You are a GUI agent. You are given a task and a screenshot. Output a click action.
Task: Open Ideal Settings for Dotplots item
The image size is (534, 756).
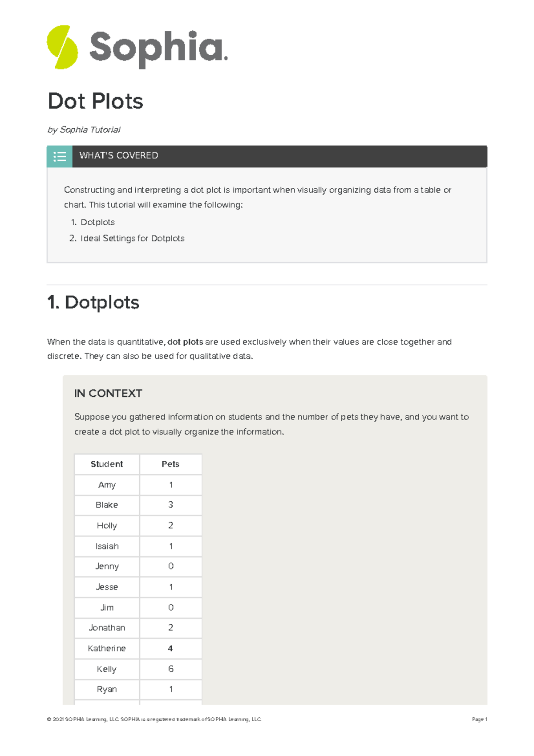132,238
